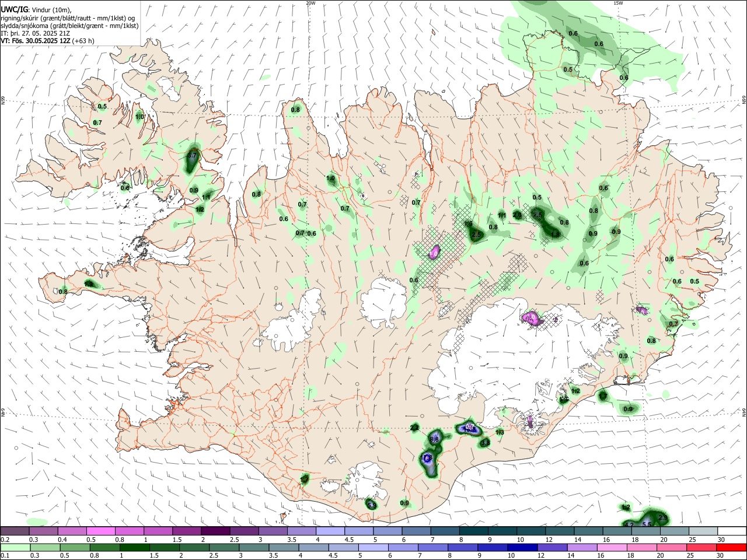Click the bright red swatch above the bottom-row 30 label
Viewport: 747px width, 560px height.
tap(731, 548)
